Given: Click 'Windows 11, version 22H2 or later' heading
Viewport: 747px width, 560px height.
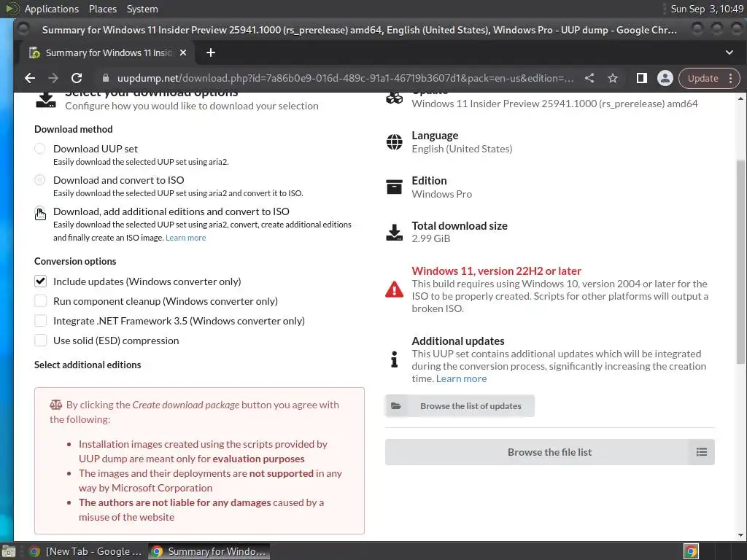Looking at the screenshot, I should (x=496, y=271).
